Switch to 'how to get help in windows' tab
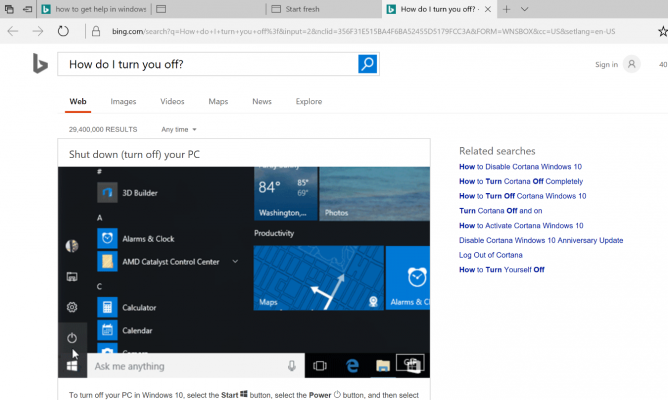Image resolution: width=668 pixels, height=400 pixels. 94,9
